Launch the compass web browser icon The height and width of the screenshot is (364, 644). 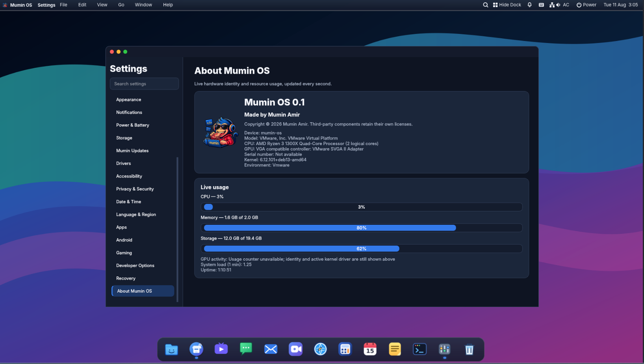coord(320,349)
